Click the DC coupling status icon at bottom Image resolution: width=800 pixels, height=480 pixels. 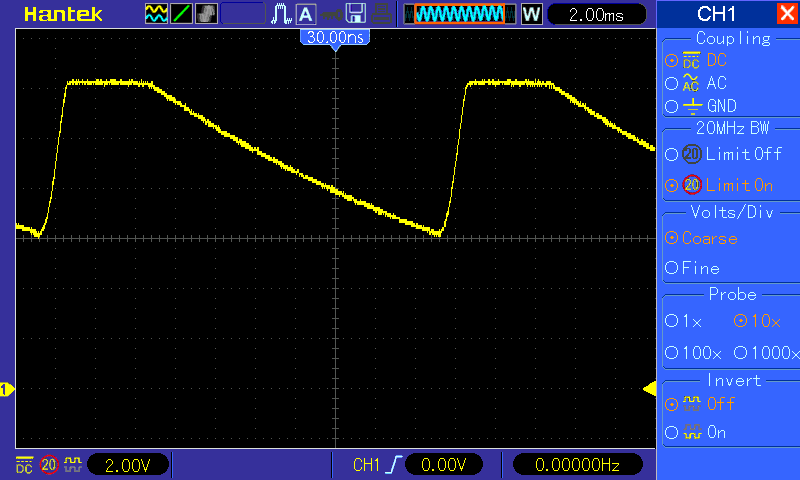pos(24,465)
